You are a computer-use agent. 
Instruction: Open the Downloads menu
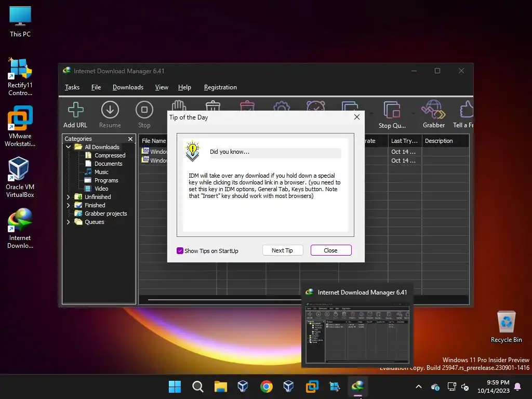(128, 87)
